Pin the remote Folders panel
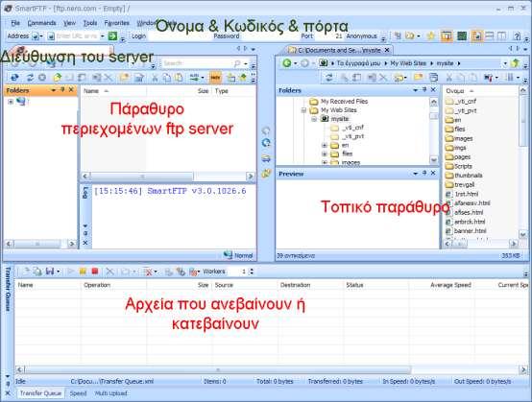Screen dimensions: 532x402 62,89
